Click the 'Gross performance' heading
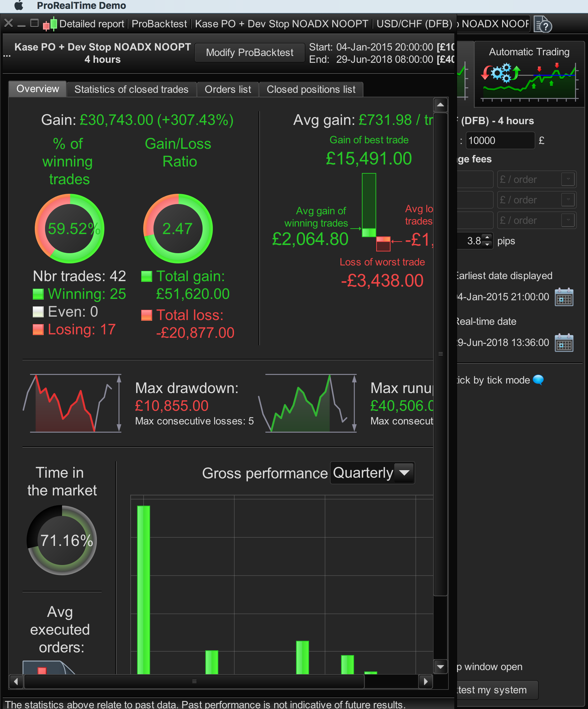 265,473
